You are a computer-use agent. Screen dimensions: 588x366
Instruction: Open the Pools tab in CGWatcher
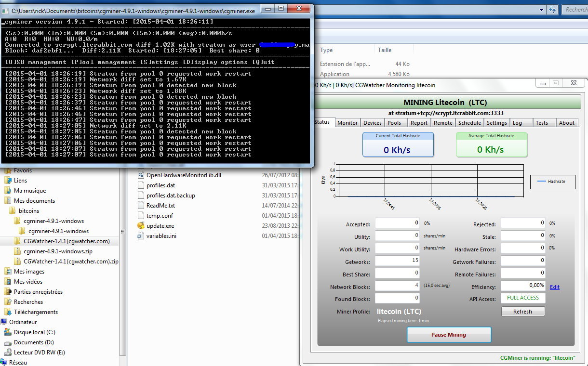point(394,123)
